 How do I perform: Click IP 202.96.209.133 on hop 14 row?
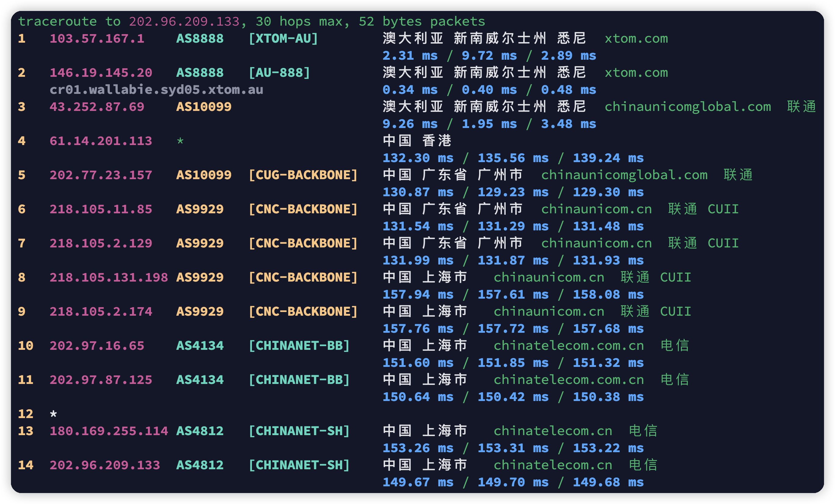click(x=105, y=465)
